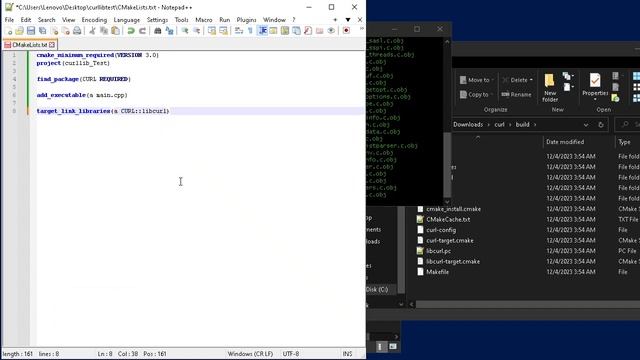640x360 pixels.
Task: Open the Language menu
Action: coord(127,20)
